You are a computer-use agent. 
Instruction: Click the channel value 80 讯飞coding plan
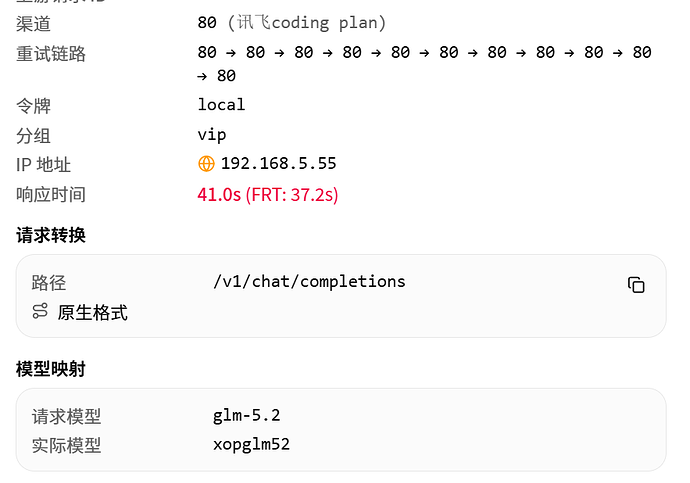click(291, 22)
